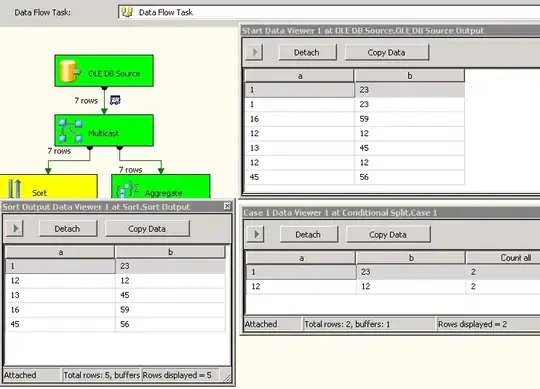Open the Data Flow Task combo box
This screenshot has width=540, height=389.
click(329, 12)
